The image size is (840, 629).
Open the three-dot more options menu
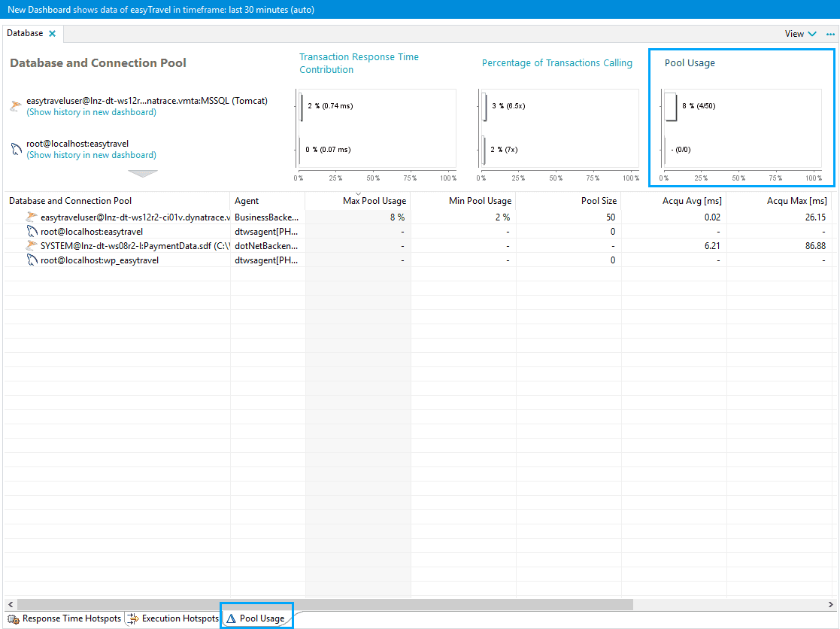click(x=830, y=34)
